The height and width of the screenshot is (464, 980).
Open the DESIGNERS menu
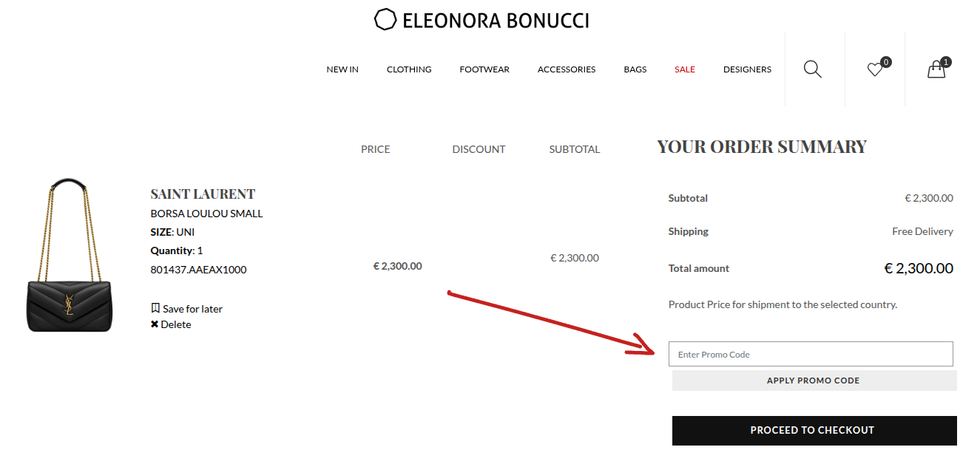pos(747,69)
